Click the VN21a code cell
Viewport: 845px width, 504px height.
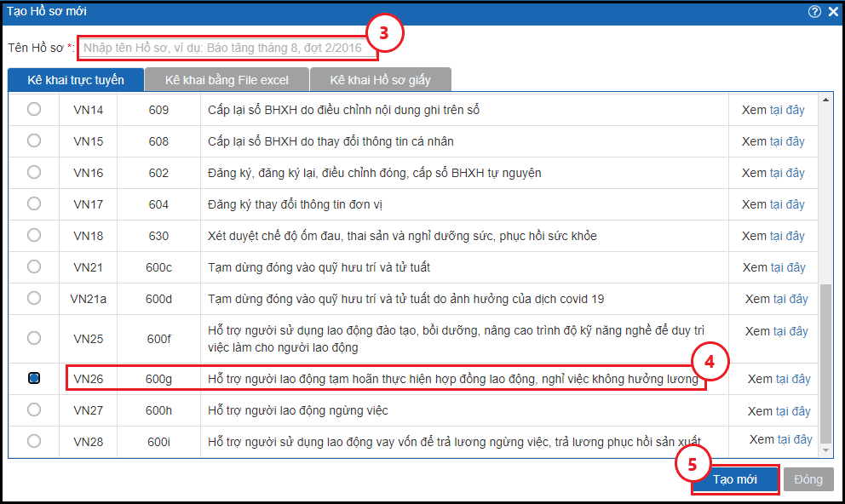[x=89, y=299]
